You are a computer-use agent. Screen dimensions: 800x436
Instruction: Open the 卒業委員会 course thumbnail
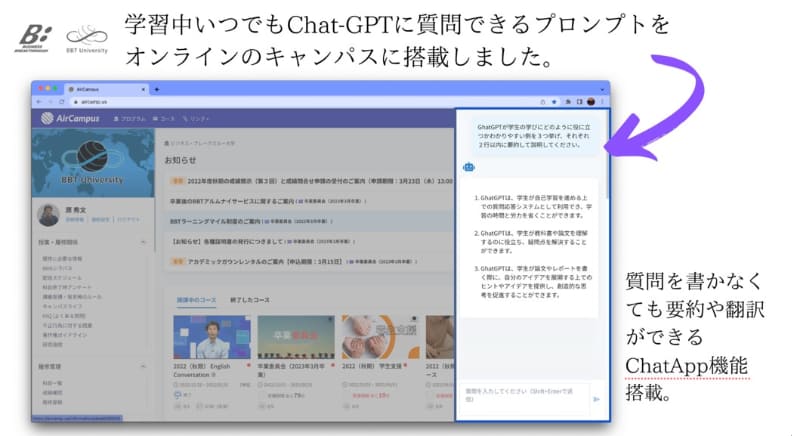(296, 337)
